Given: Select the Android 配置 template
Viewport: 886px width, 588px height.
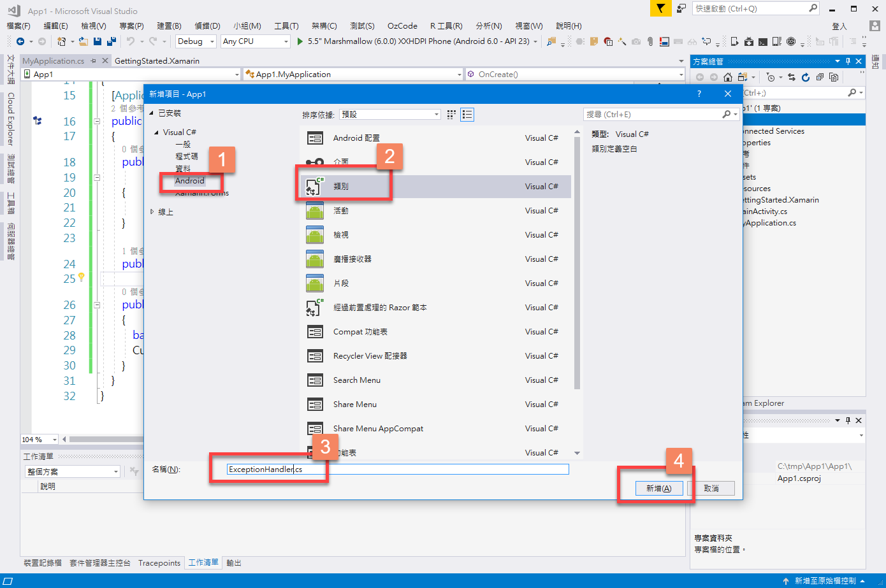Looking at the screenshot, I should (435, 138).
